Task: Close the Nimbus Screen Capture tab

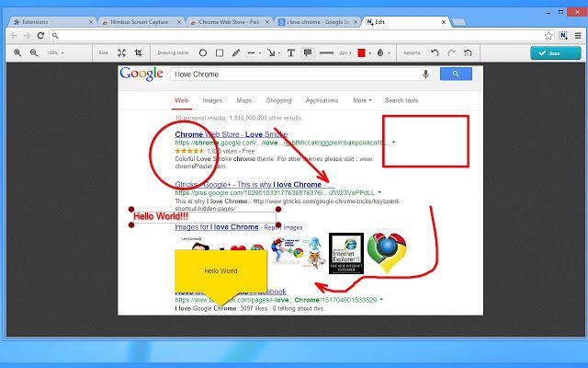Action: [179, 22]
